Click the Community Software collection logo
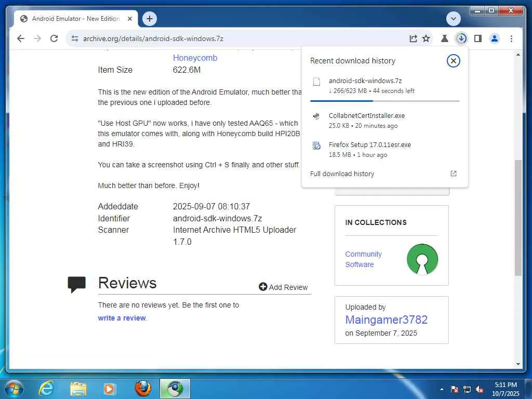532x399 pixels. tap(422, 260)
